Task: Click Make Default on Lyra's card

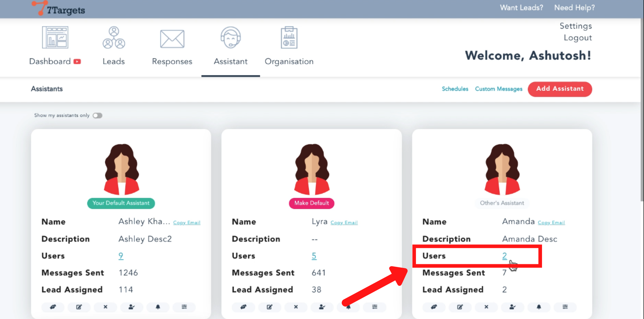Action: [x=312, y=203]
